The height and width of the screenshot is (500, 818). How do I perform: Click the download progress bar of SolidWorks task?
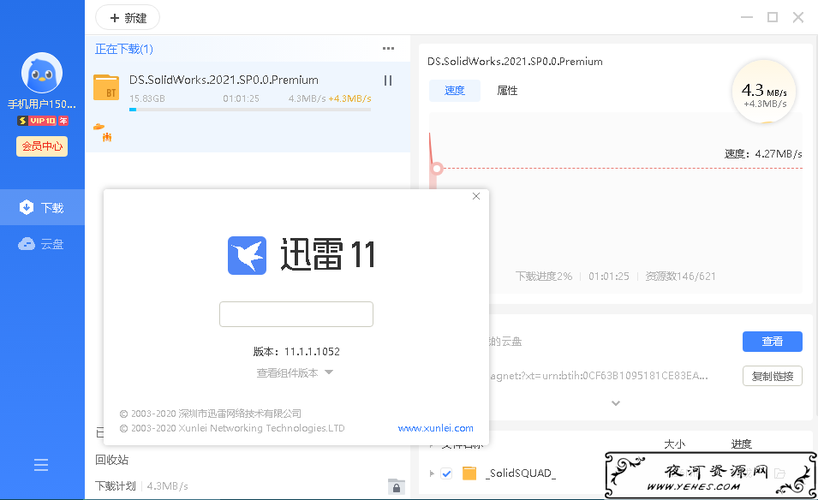click(250, 110)
